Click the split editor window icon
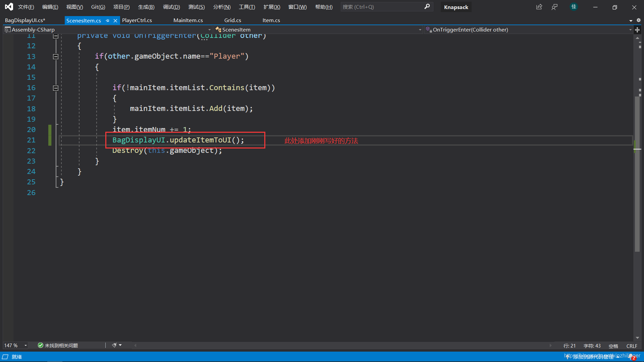This screenshot has width=644, height=362. tap(637, 29)
